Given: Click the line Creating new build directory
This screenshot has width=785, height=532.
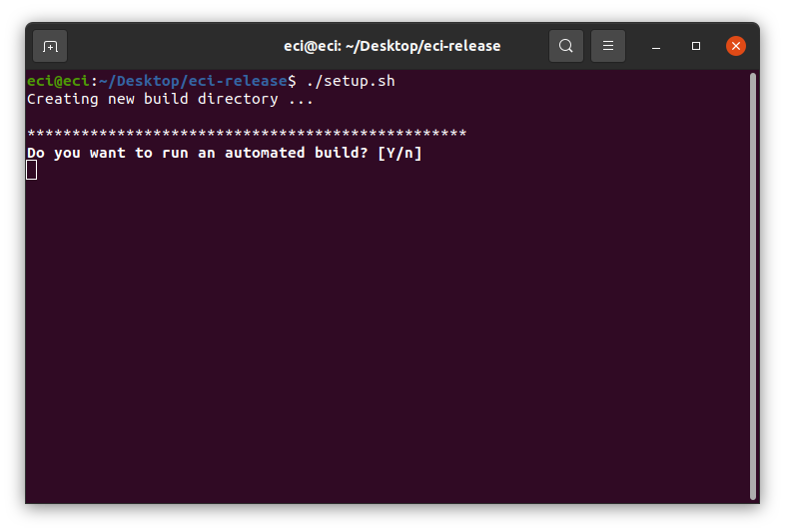Looking at the screenshot, I should click(x=170, y=99).
